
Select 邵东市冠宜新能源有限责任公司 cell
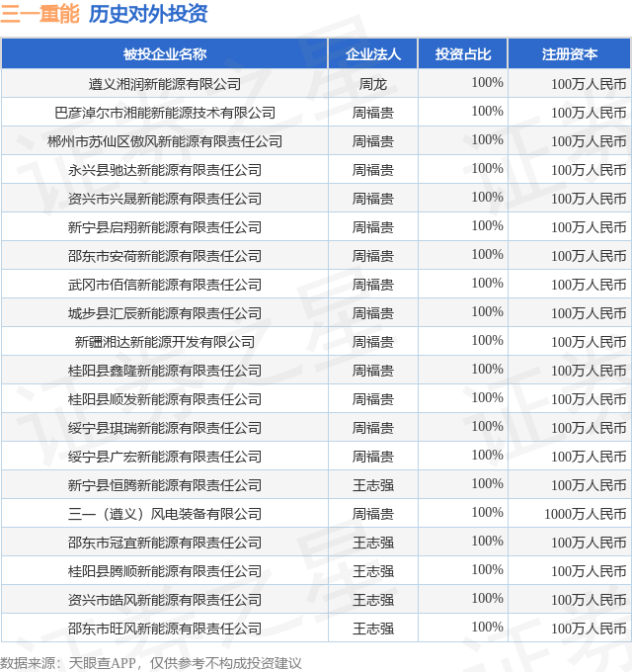[165, 543]
